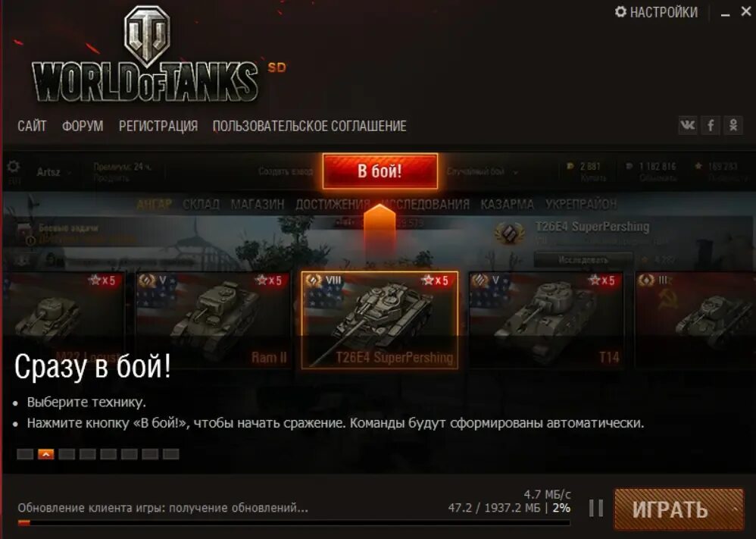Go to РЕГИСТРАЦИЯ page
The width and height of the screenshot is (756, 539).
158,126
